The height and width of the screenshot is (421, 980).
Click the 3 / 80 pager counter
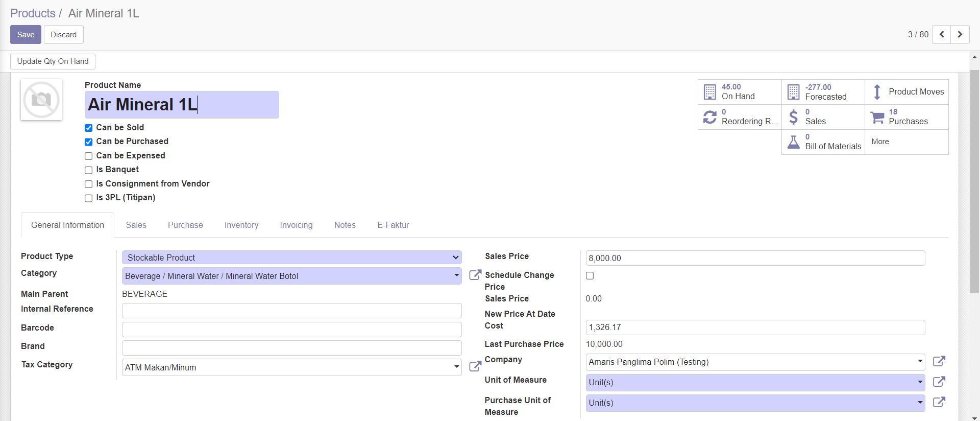tap(918, 34)
